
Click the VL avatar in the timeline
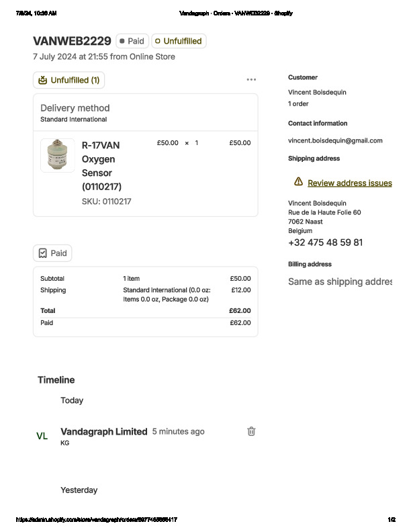[42, 436]
